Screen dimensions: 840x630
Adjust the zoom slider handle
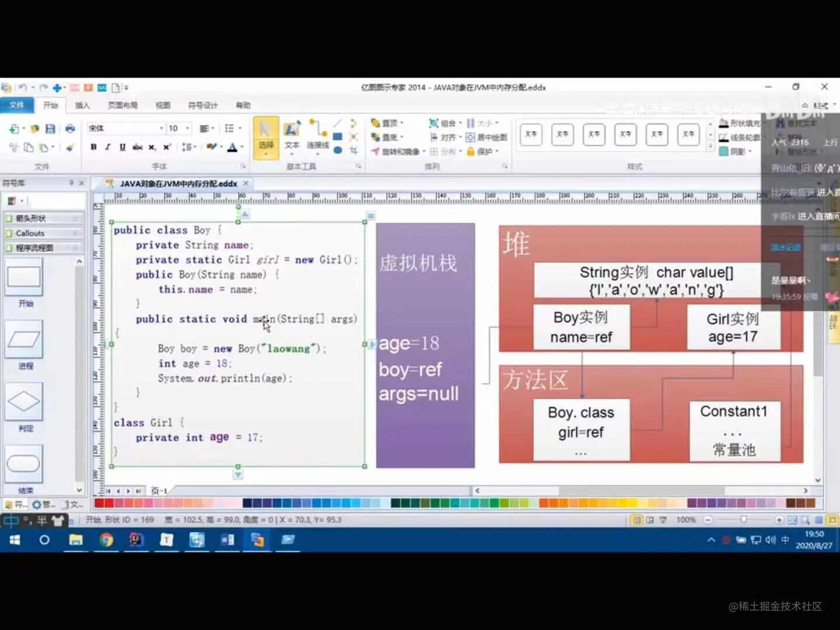pyautogui.click(x=744, y=519)
